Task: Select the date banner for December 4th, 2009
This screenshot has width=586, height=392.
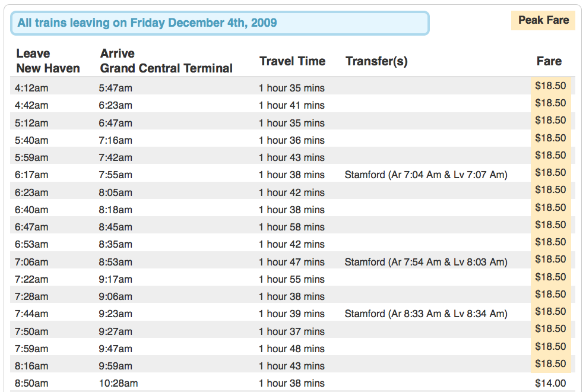Action: (x=220, y=23)
